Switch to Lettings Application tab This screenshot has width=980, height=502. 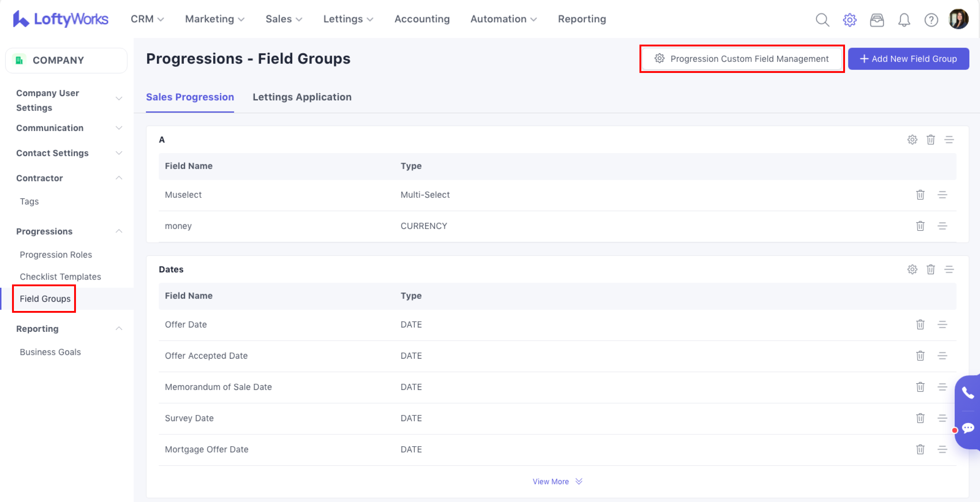[x=302, y=97]
